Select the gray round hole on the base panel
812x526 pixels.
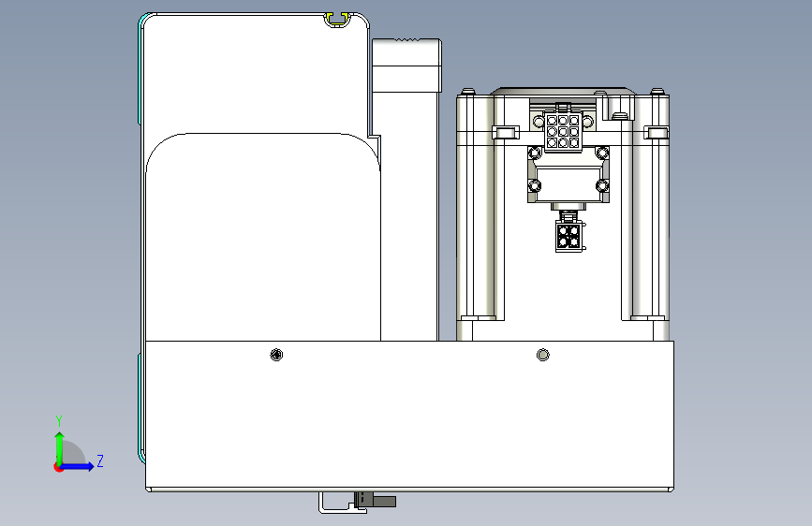[542, 355]
